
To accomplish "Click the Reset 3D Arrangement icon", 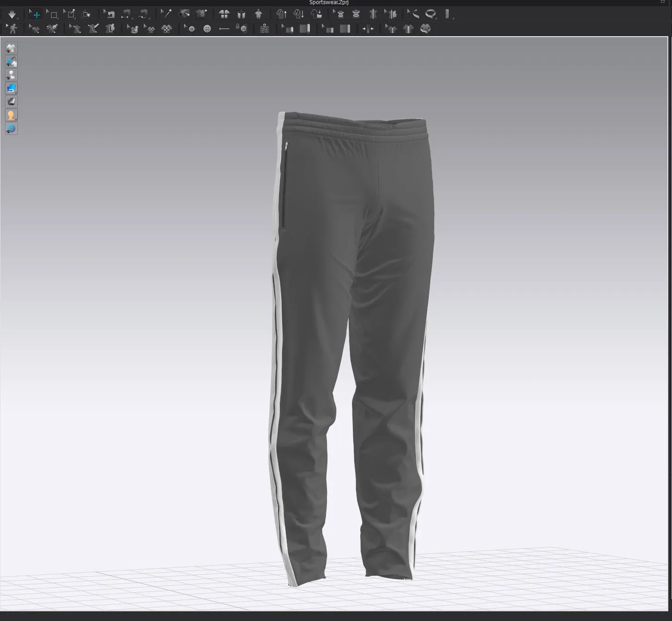I will pyautogui.click(x=241, y=14).
